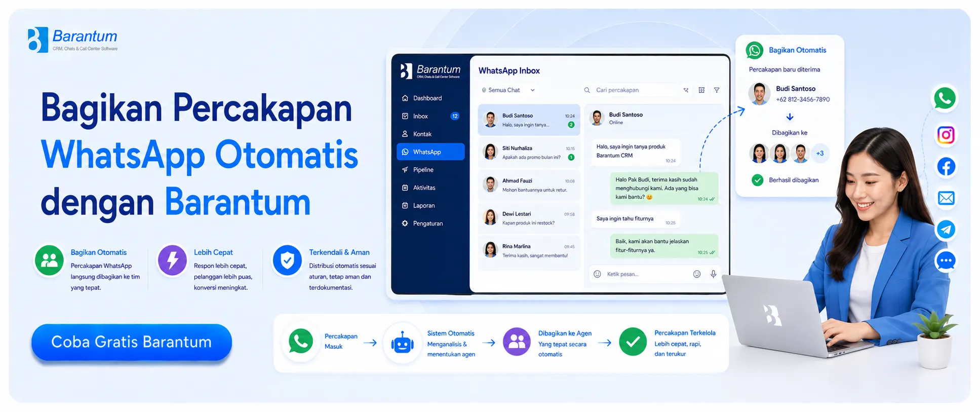Viewport: 980px width, 412px height.
Task: Click the Percakapan Terkelola checkmark icon
Action: coord(633,342)
